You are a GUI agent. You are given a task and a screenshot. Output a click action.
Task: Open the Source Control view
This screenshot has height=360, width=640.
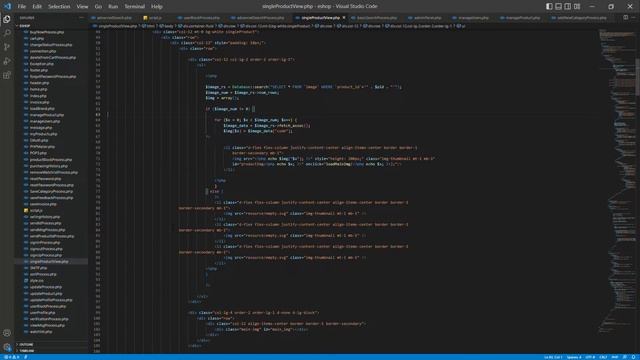coord(7,47)
